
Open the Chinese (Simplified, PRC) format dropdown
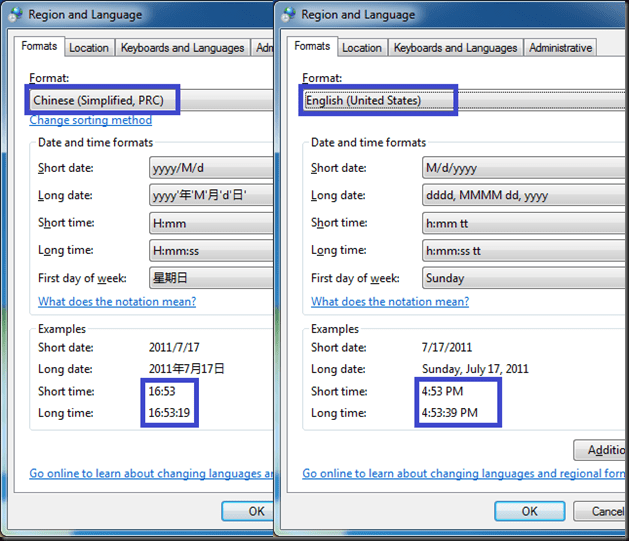(150, 100)
